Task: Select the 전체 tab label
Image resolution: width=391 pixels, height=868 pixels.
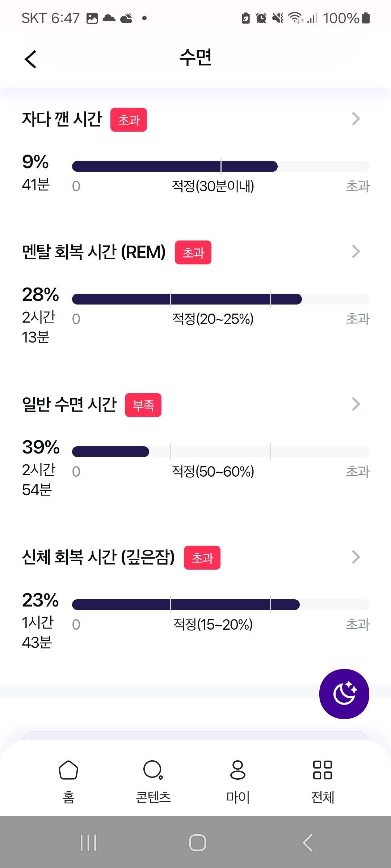Action: (322, 797)
